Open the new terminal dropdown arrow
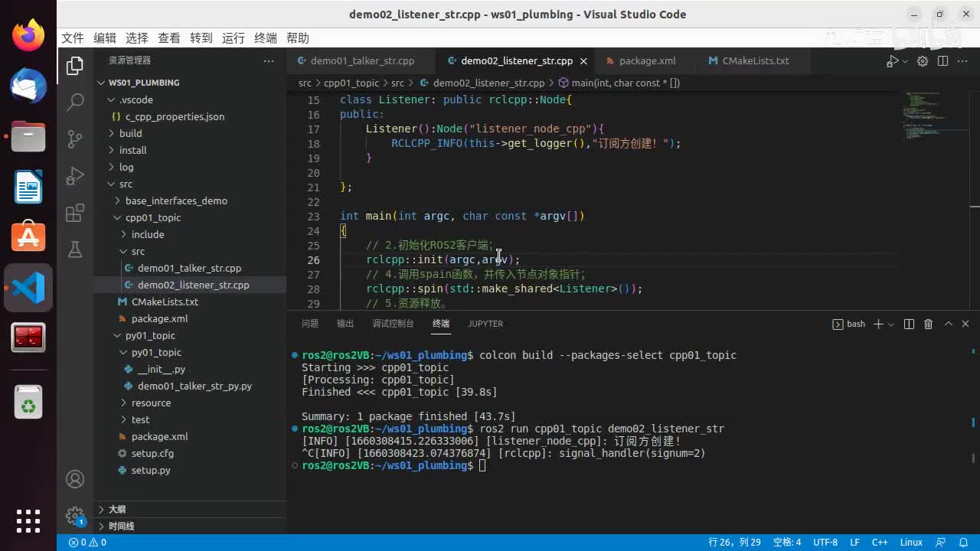The image size is (980, 551). click(x=891, y=324)
